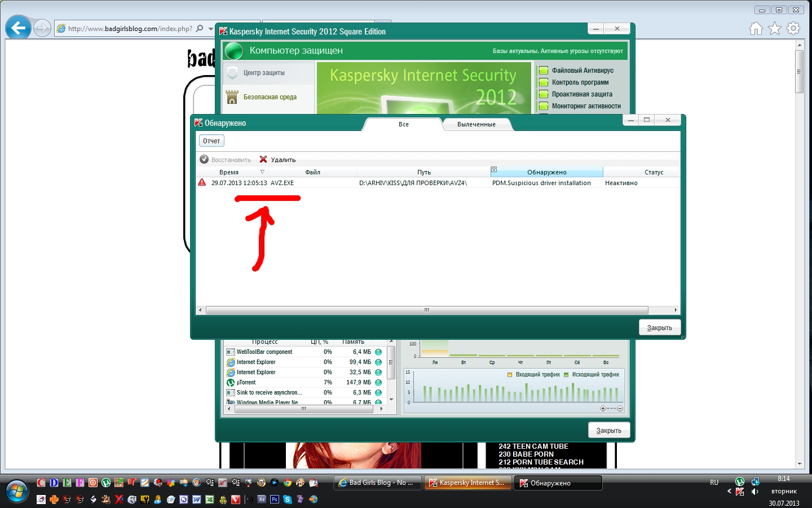Click the zoom-out minus on traffic chart
The height and width of the screenshot is (508, 812).
coord(620,408)
